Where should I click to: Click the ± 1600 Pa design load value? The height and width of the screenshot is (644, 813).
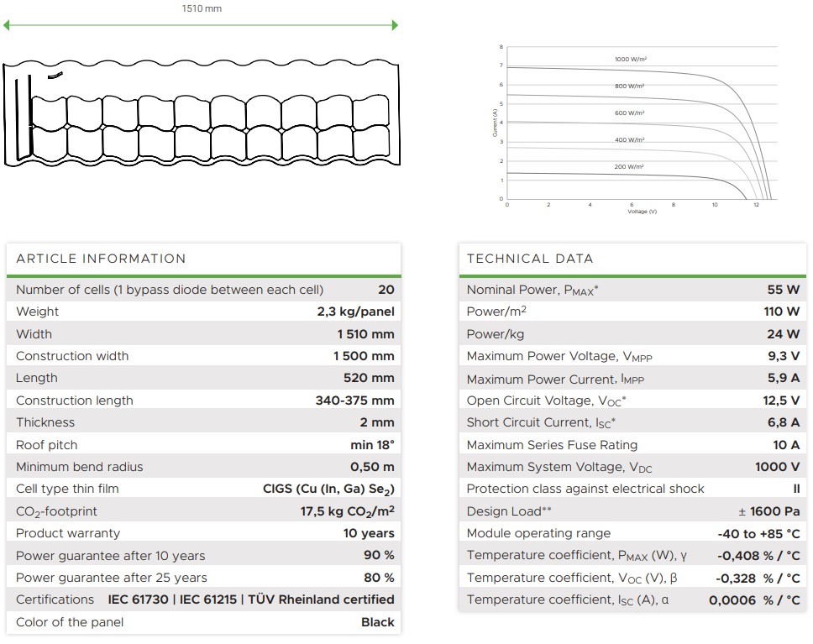tap(769, 511)
